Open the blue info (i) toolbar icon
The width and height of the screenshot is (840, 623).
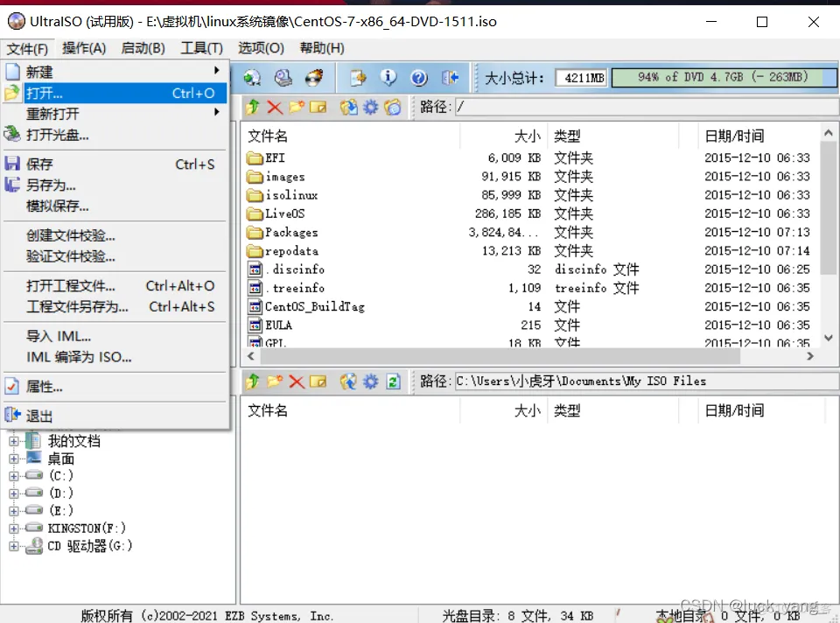pos(388,79)
